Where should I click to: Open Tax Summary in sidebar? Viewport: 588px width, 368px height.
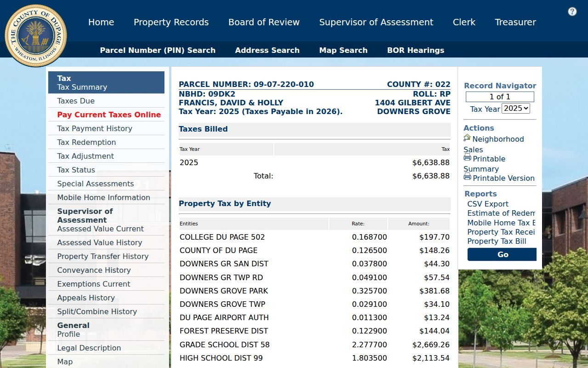click(82, 87)
